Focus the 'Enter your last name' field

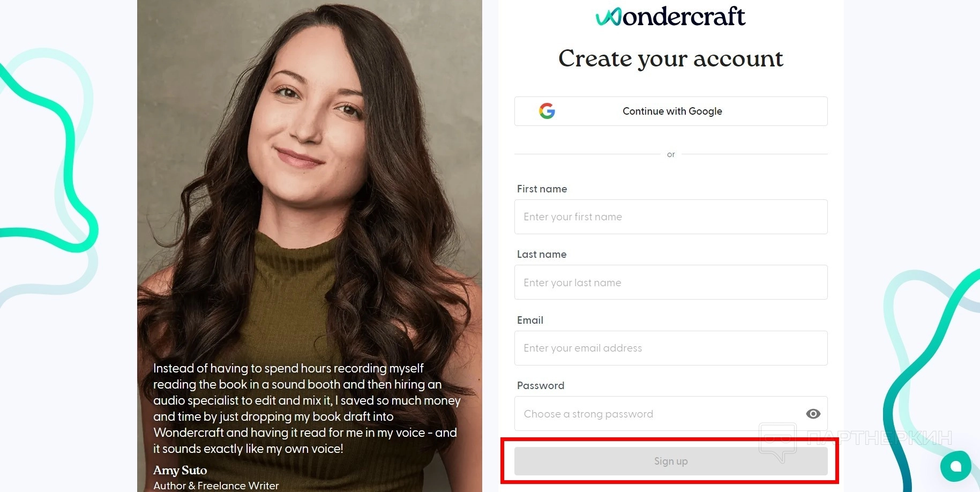671,282
